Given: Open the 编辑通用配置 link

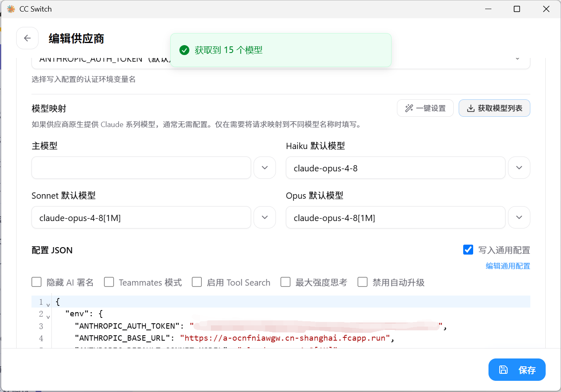Looking at the screenshot, I should (508, 266).
